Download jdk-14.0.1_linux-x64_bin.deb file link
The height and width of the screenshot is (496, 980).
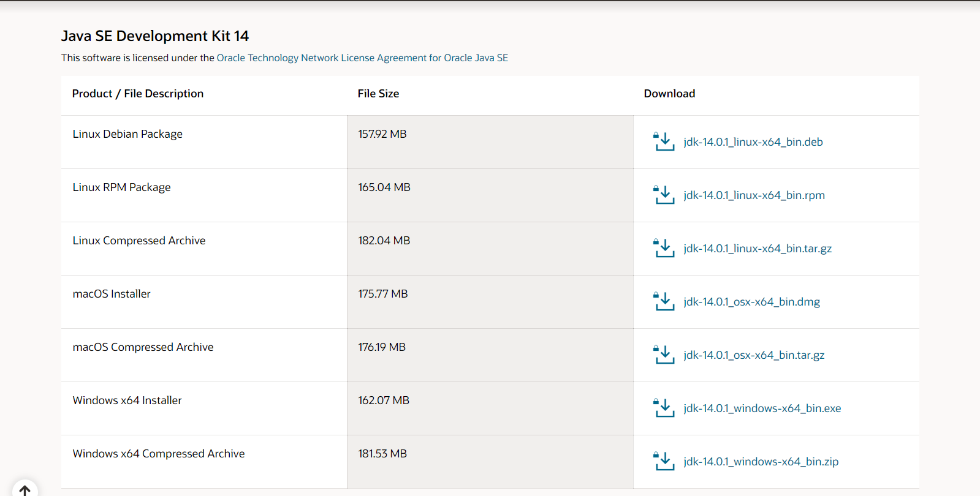[x=753, y=142]
